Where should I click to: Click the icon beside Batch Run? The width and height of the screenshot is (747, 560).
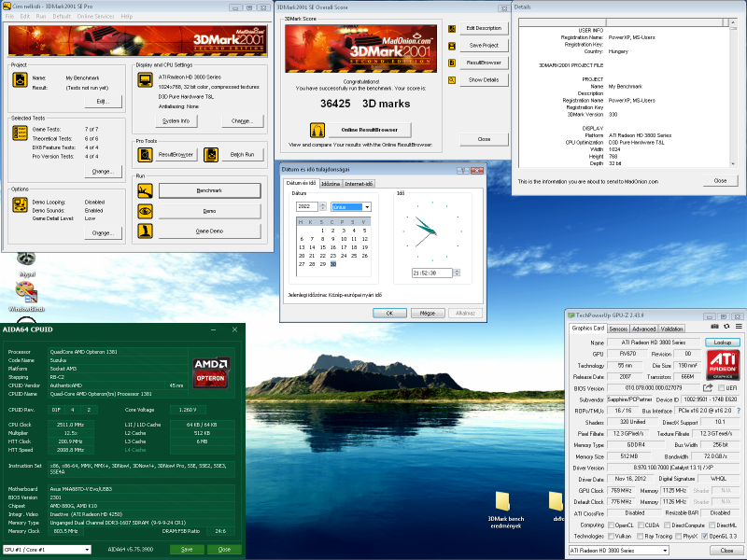[211, 154]
